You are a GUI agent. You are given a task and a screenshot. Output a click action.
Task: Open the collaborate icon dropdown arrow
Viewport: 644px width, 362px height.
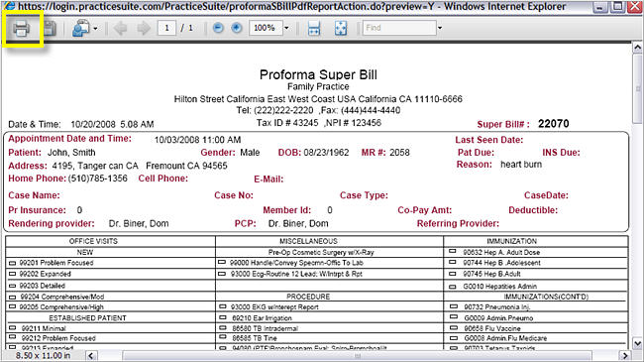[x=95, y=29]
